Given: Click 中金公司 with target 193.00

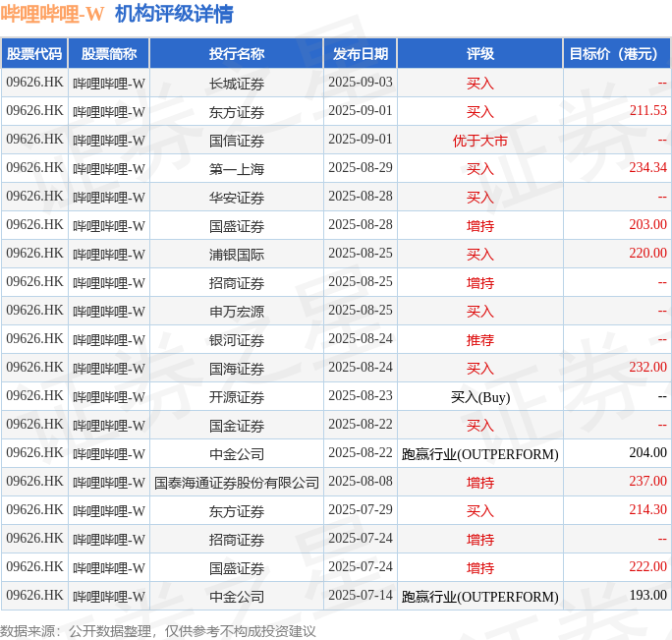Looking at the screenshot, I should click(237, 597).
